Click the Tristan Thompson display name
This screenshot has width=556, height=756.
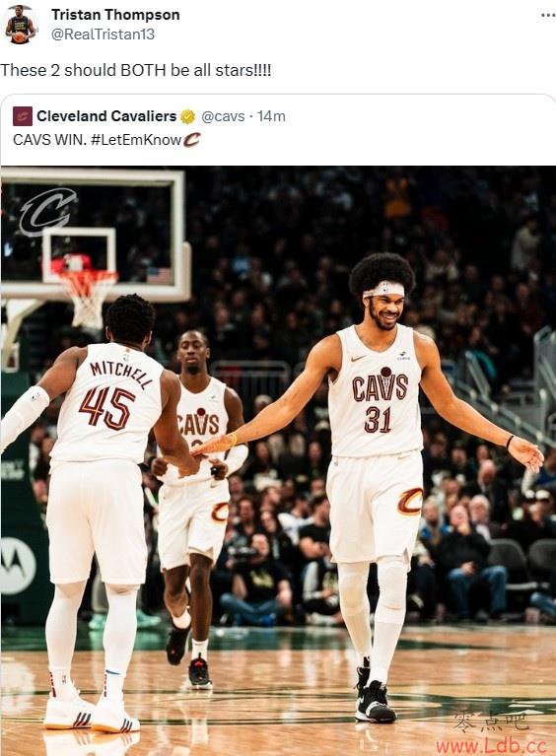coord(115,15)
